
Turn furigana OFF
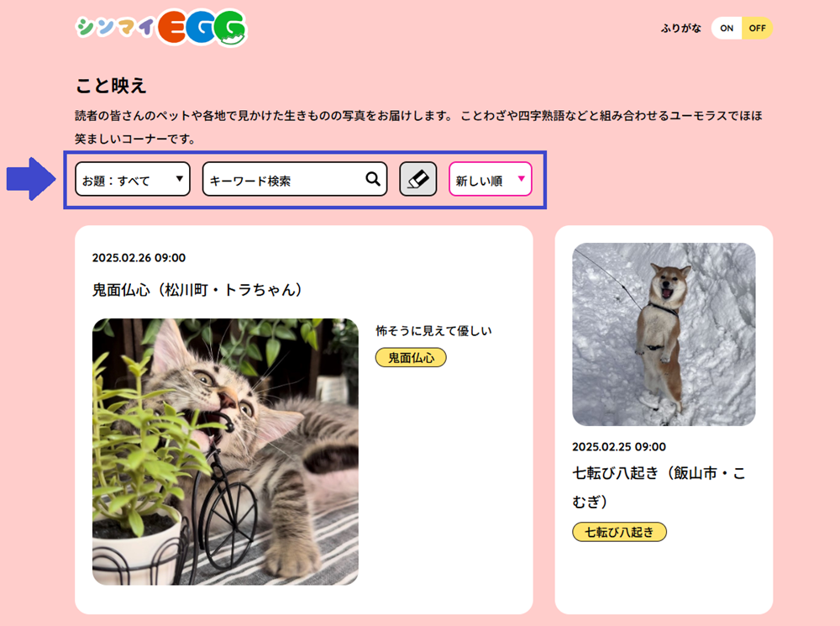[757, 29]
